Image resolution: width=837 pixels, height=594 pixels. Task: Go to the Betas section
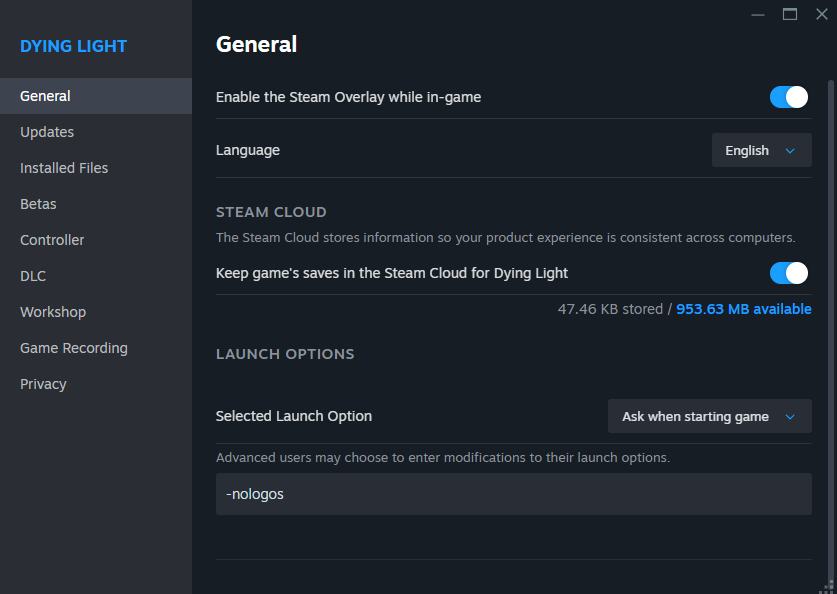pos(38,204)
